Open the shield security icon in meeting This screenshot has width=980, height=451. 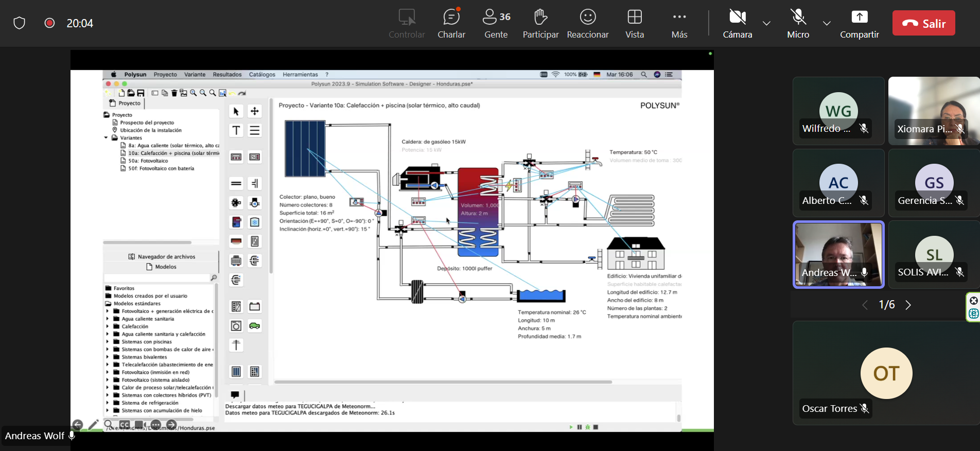tap(20, 23)
